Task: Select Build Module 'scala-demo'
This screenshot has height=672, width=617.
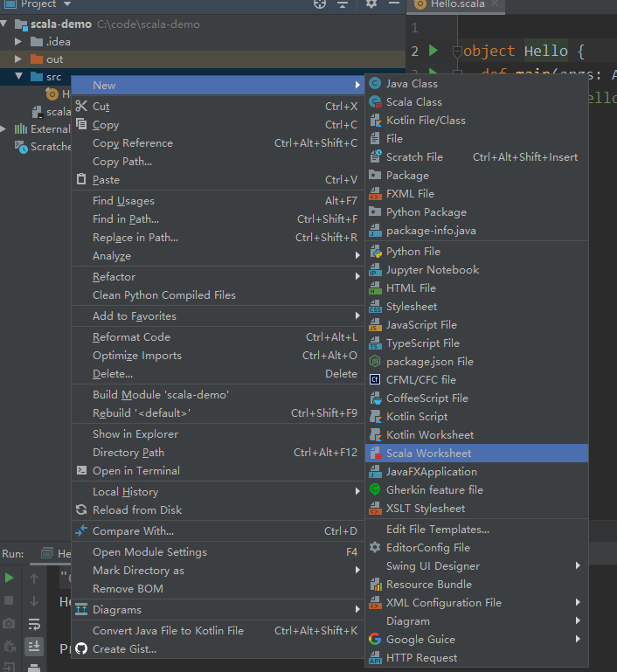Action: (x=218, y=395)
